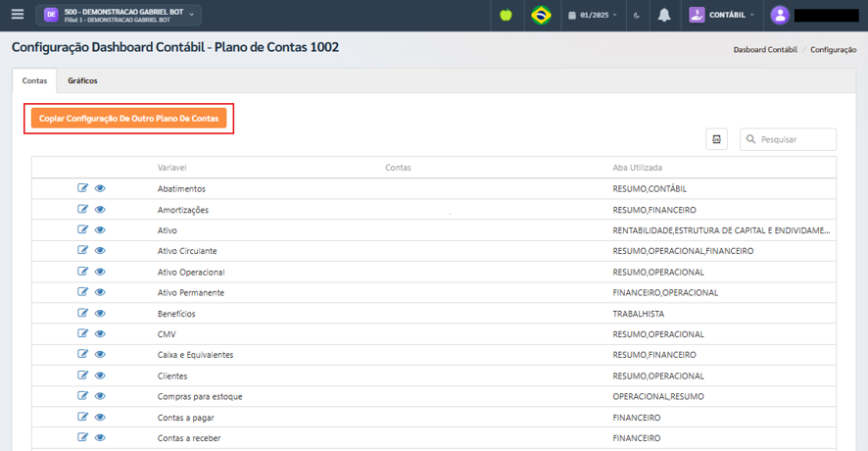Image resolution: width=868 pixels, height=451 pixels.
Task: Edit the Compras para estoque variable
Action: 82,395
